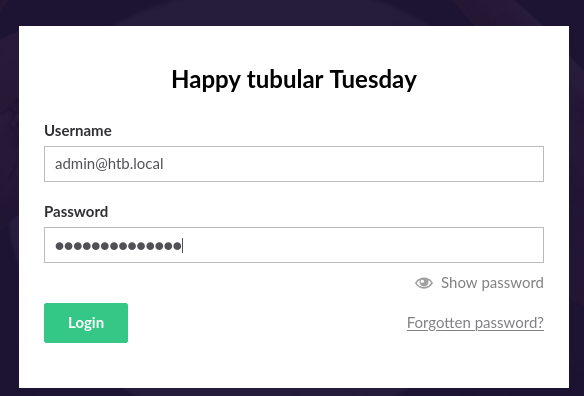Focus the Password input field
The width and height of the screenshot is (584, 396).
coord(294,245)
